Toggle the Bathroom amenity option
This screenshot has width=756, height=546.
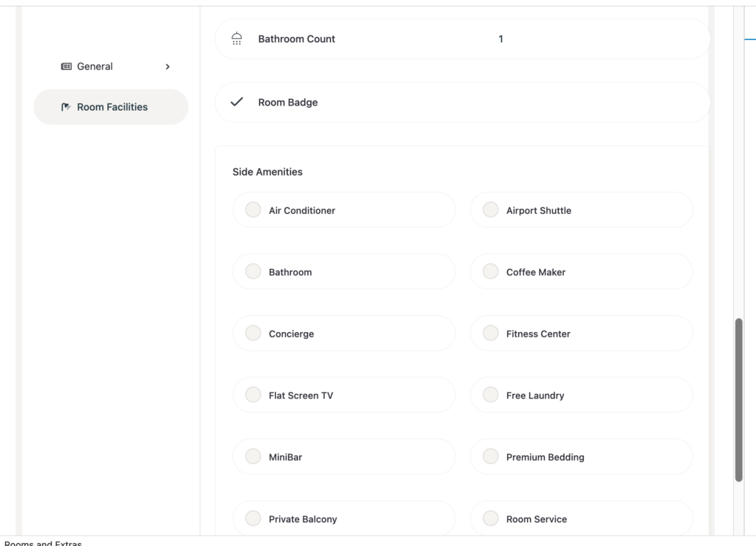pos(253,272)
